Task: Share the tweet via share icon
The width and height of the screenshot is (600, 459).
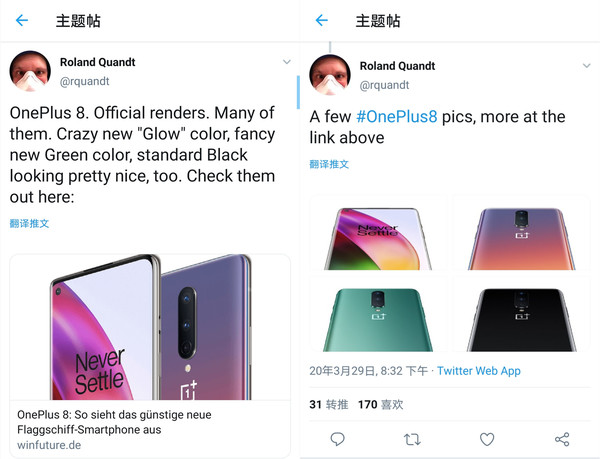Action: (562, 439)
